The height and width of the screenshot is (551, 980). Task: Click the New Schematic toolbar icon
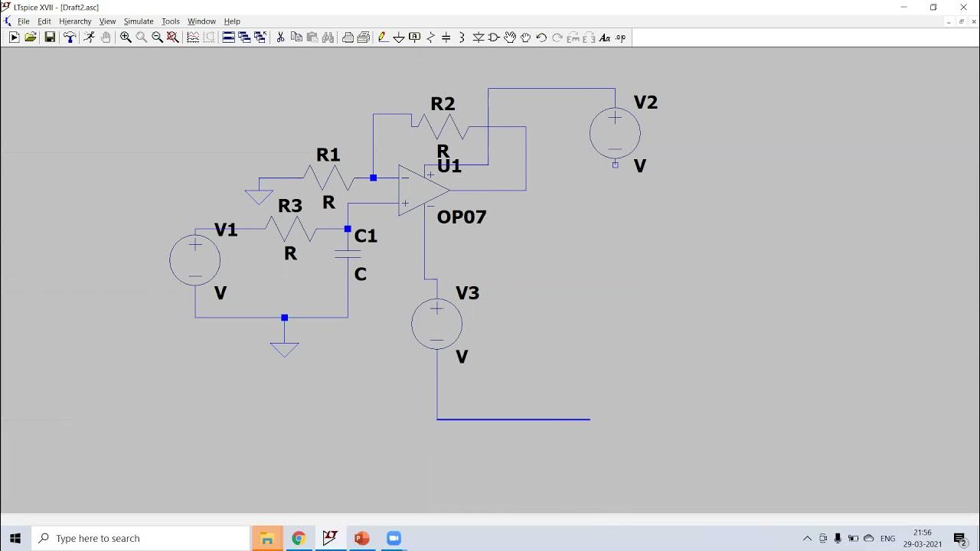tap(14, 37)
